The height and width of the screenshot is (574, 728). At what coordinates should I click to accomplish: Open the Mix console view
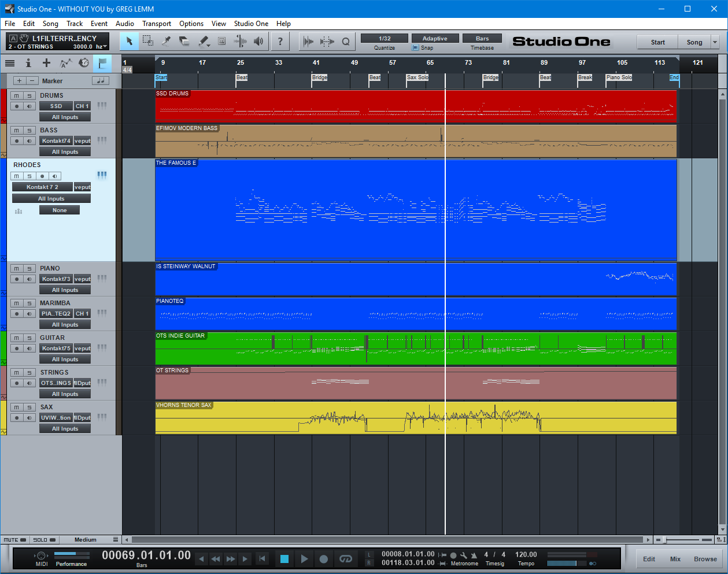click(675, 559)
